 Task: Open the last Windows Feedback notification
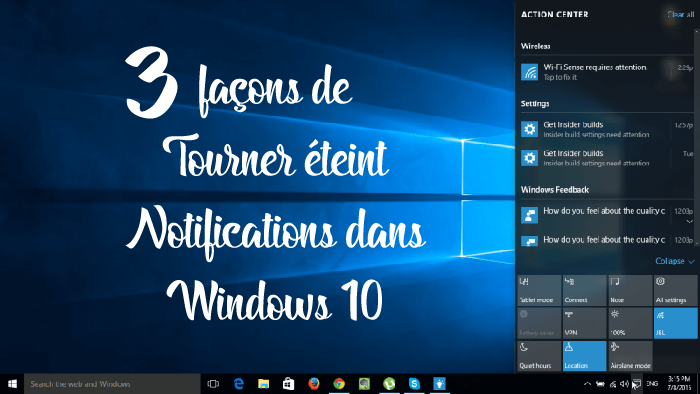(x=607, y=241)
